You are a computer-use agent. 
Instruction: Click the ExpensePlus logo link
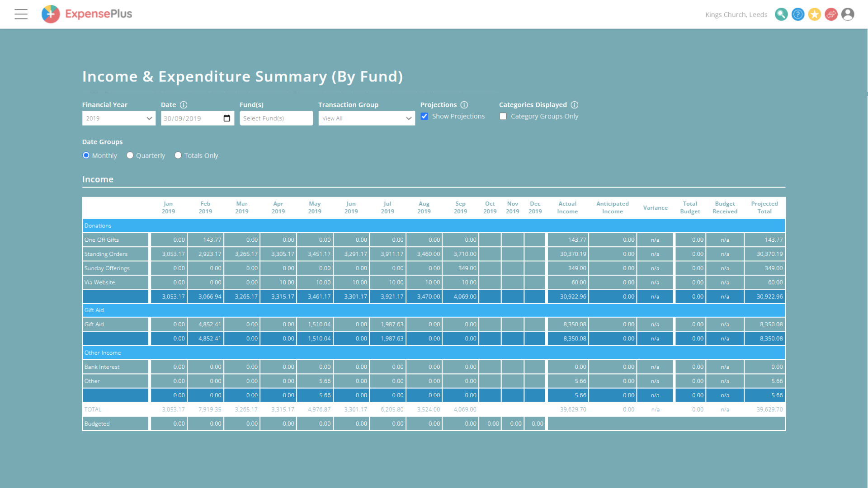(87, 14)
